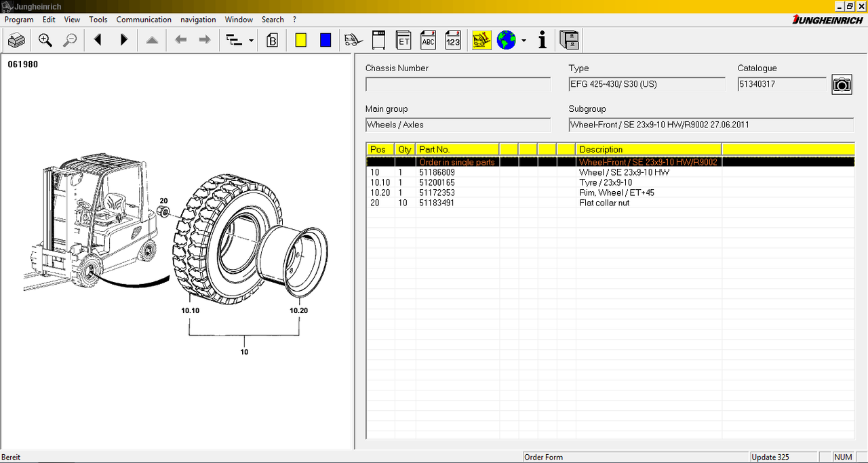
Task: Click 'Update 325' in status bar
Action: 771,458
